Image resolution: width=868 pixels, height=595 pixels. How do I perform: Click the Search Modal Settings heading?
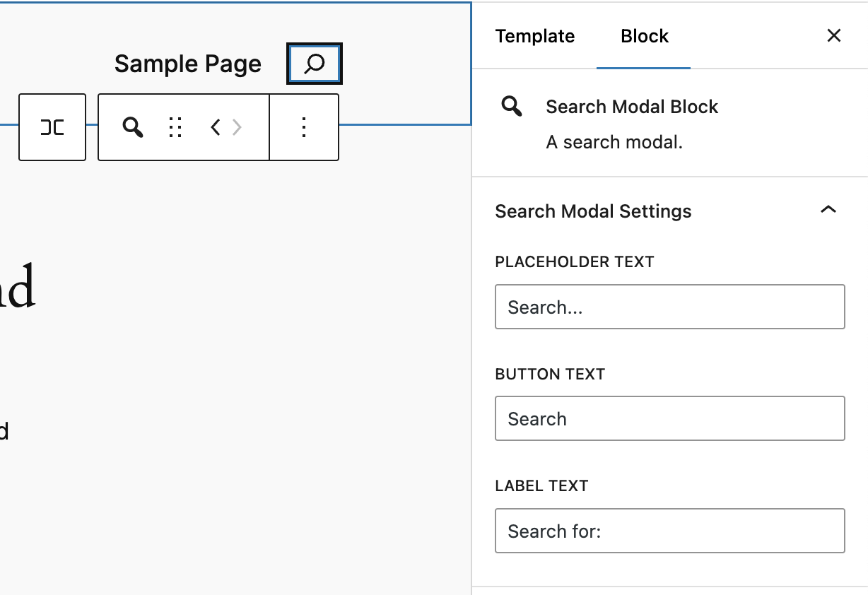[x=593, y=211]
